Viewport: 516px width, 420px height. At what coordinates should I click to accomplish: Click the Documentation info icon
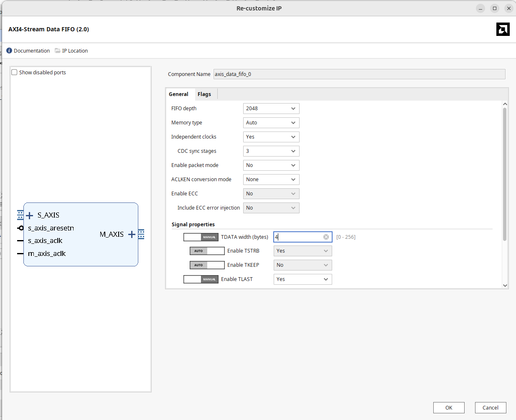(9, 51)
